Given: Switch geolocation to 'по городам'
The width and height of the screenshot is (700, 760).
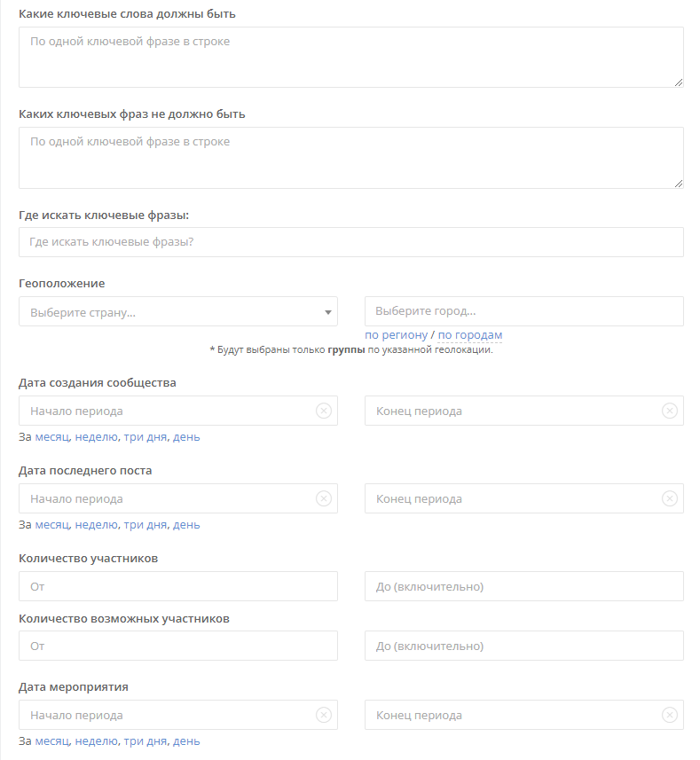Looking at the screenshot, I should point(469,335).
